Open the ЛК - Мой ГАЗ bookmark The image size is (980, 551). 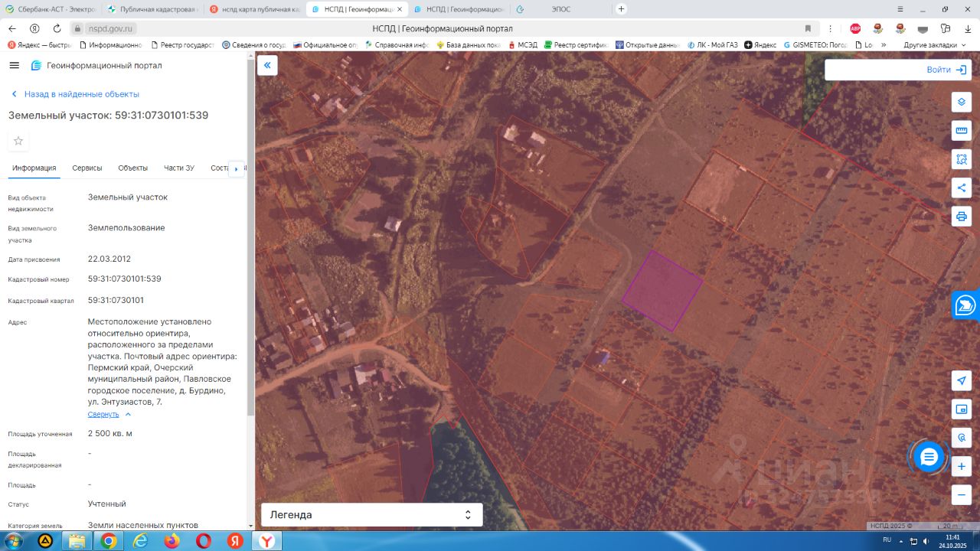[x=713, y=45]
